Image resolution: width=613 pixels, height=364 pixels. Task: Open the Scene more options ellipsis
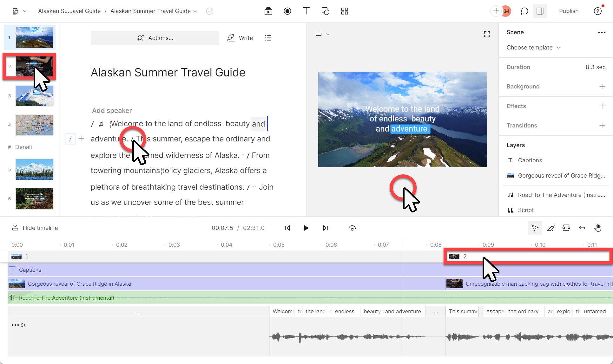coord(602,32)
